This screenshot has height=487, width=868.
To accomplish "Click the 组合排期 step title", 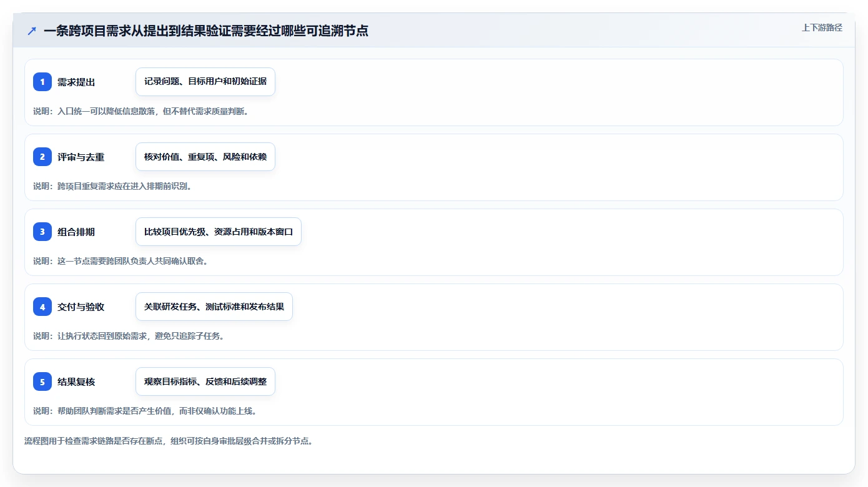I will (76, 232).
